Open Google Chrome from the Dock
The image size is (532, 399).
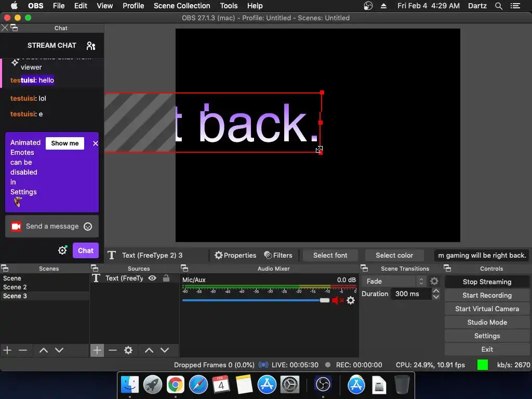click(175, 385)
